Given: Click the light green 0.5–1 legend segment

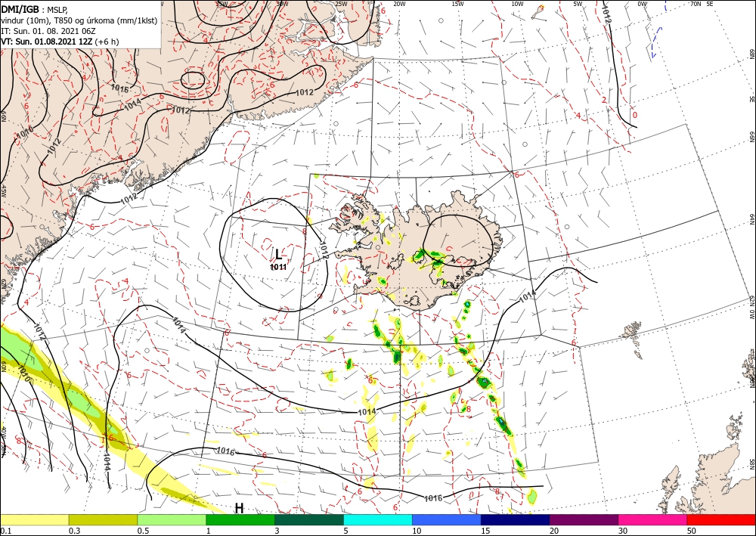Looking at the screenshot, I should click(172, 519).
